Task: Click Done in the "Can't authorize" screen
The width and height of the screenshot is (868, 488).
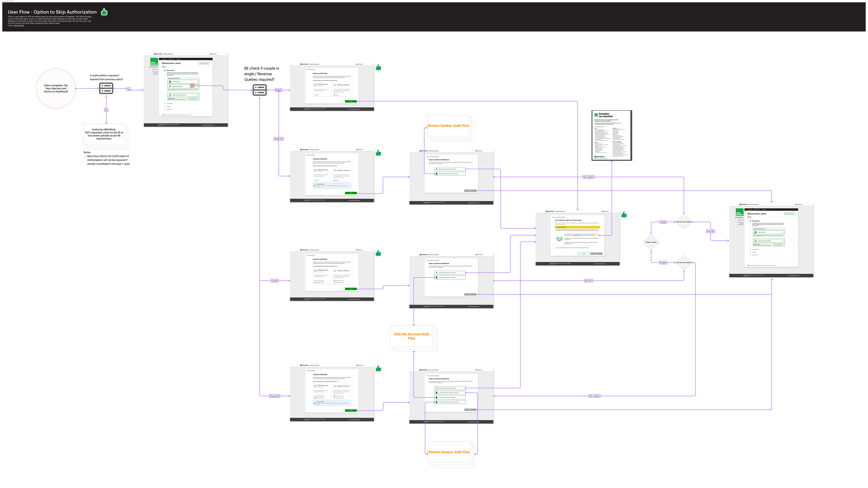Action: pyautogui.click(x=597, y=253)
